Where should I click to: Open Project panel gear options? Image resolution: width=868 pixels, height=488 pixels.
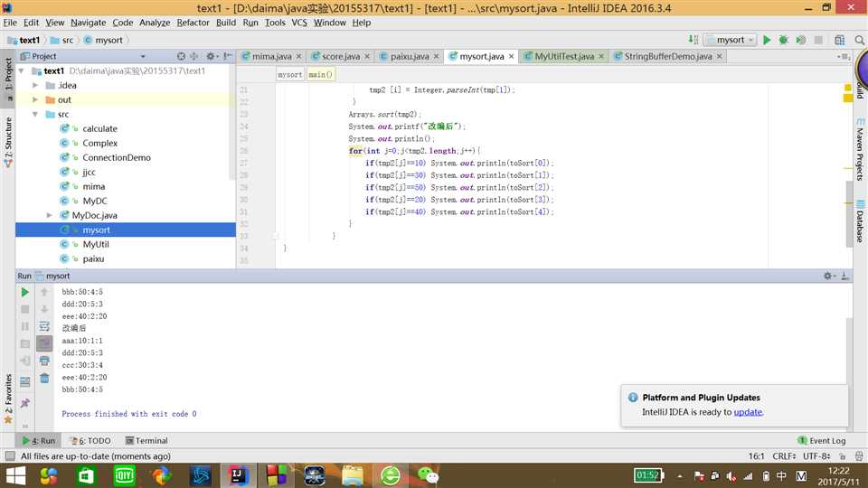point(211,56)
